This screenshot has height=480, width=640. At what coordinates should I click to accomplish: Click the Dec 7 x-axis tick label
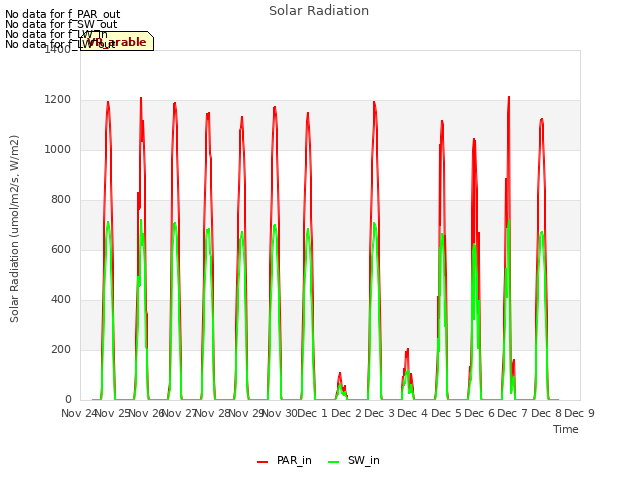pyautogui.click(x=512, y=413)
